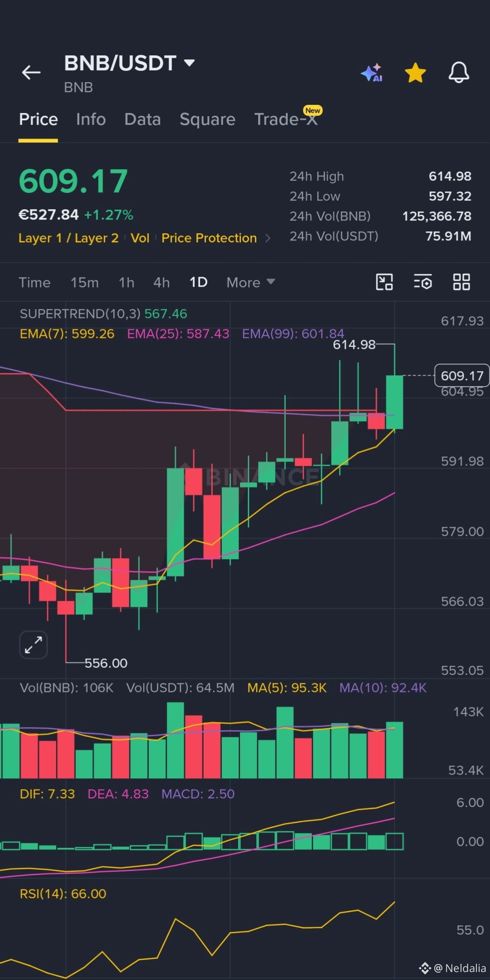Toggle the gold favorite star
Image resolution: width=490 pixels, height=980 pixels.
pos(415,73)
